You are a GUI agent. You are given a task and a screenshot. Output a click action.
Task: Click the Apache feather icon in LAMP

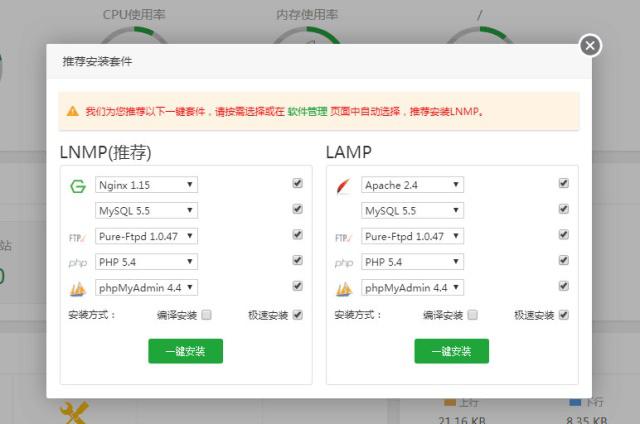click(344, 186)
